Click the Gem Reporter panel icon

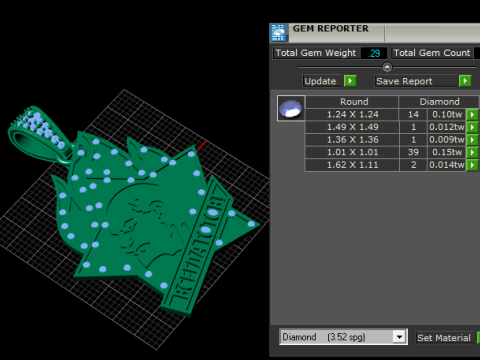(278, 33)
